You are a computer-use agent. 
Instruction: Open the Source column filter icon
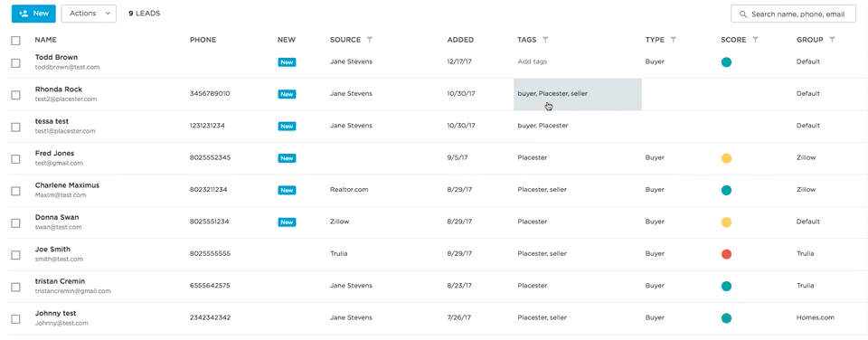370,40
